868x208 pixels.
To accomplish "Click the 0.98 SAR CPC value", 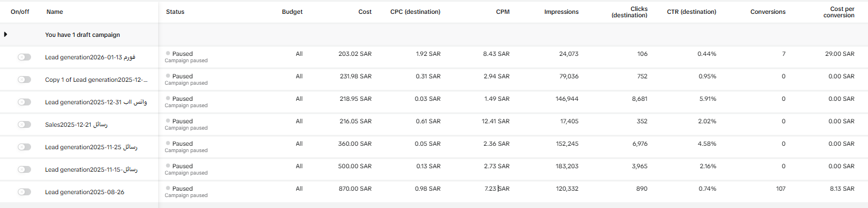I will (428, 188).
